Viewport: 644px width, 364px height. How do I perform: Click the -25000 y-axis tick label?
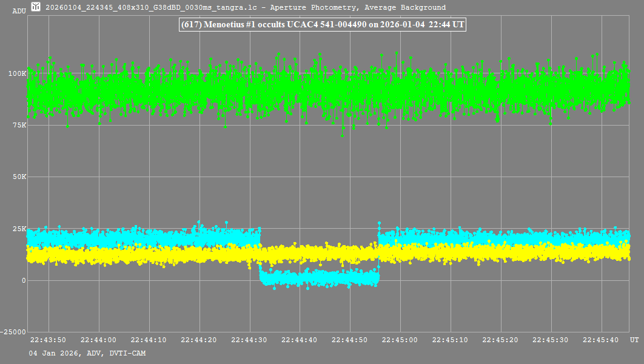click(x=13, y=332)
